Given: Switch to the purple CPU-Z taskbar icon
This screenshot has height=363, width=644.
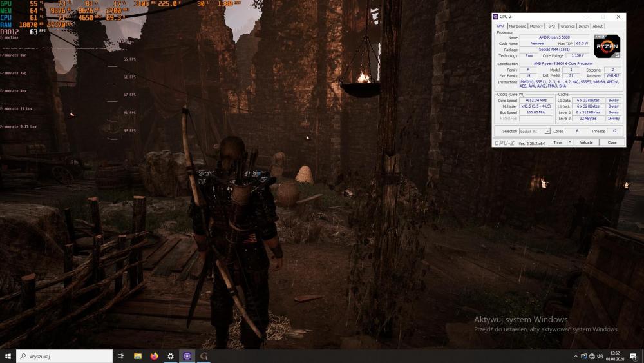Looking at the screenshot, I should (187, 356).
